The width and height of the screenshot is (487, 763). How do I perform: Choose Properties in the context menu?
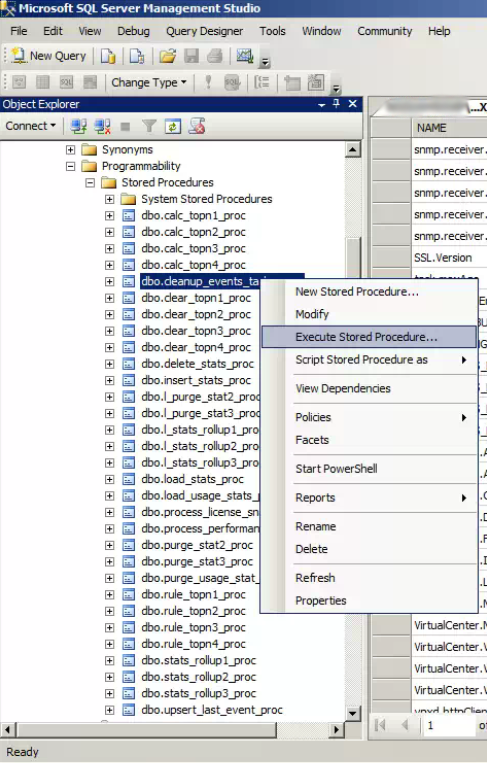[369, 600]
